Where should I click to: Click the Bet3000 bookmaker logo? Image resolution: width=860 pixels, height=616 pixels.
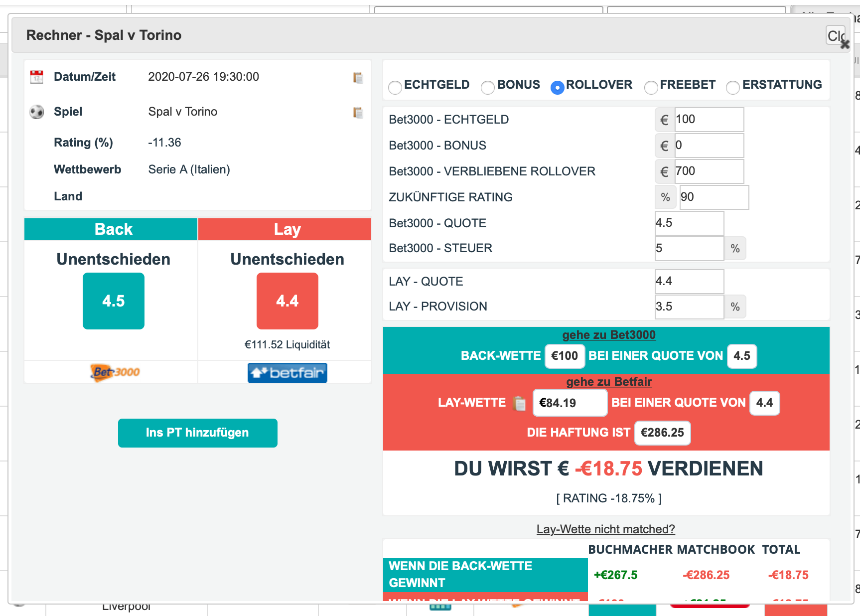tap(115, 372)
